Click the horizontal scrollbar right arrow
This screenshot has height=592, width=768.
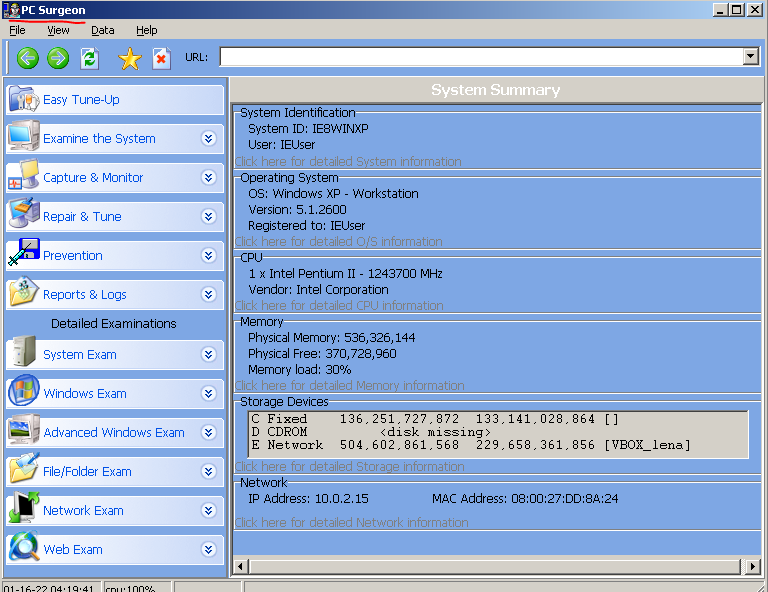(x=754, y=567)
